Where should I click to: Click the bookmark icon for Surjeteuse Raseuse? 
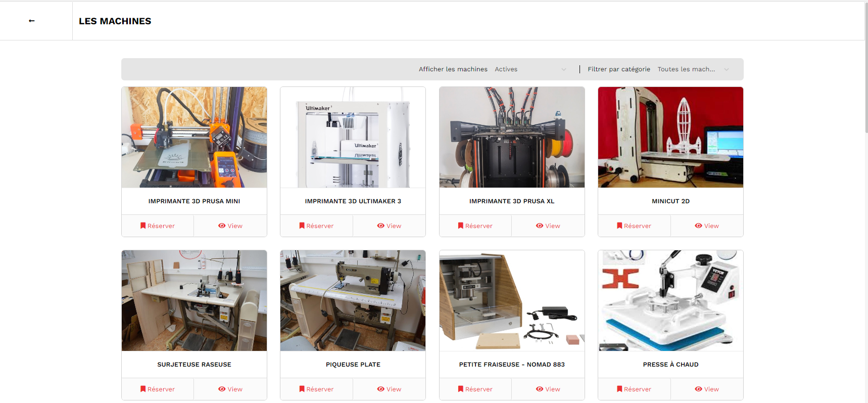click(x=143, y=389)
